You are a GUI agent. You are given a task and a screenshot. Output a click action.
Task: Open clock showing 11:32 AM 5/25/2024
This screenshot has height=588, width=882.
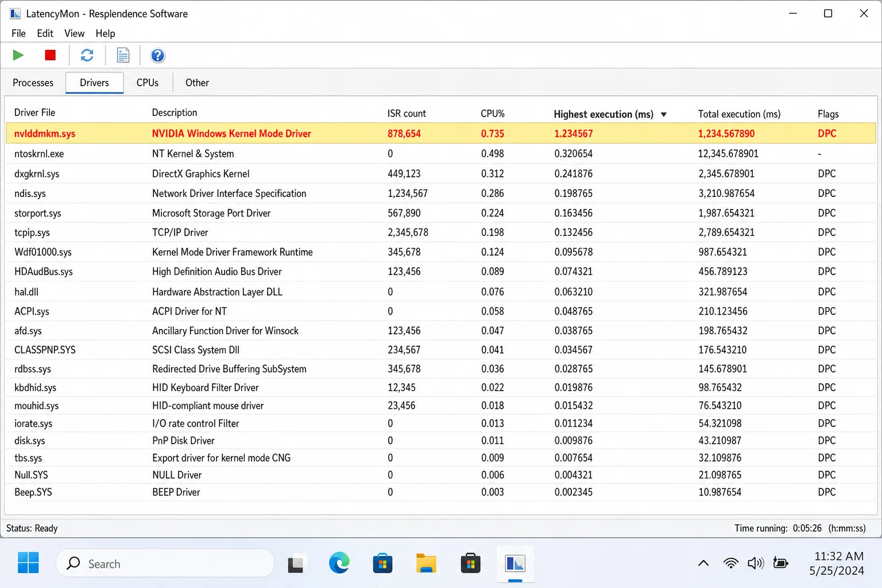(838, 563)
